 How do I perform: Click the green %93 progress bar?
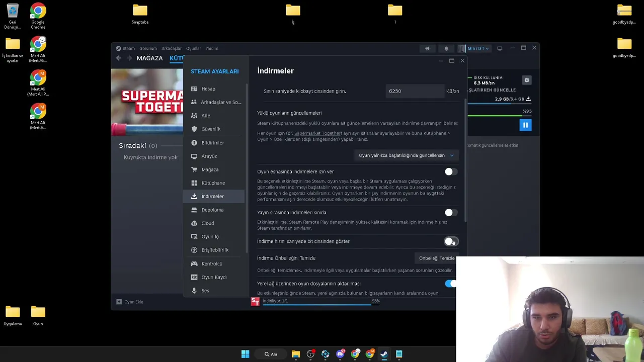499,116
